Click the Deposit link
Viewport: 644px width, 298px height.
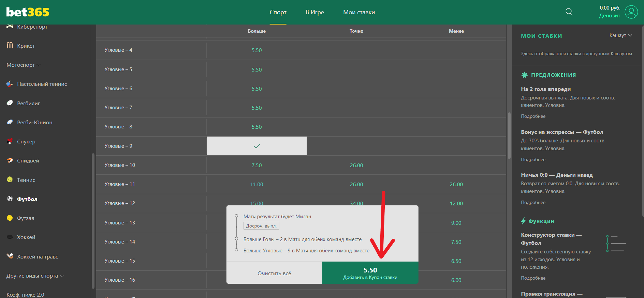point(610,16)
